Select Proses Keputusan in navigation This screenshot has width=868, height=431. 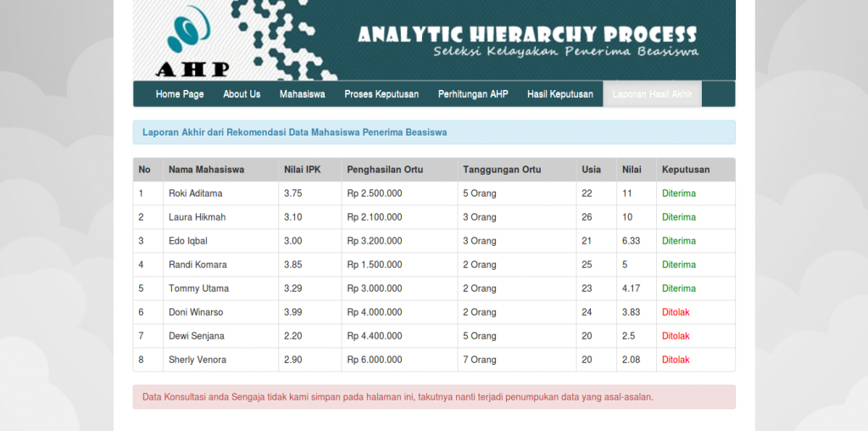click(381, 94)
